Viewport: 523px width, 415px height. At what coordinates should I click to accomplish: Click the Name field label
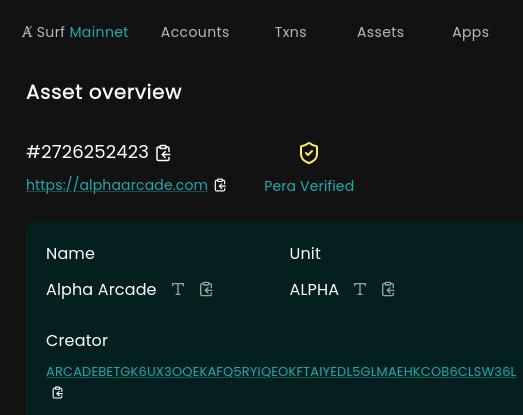tap(70, 254)
